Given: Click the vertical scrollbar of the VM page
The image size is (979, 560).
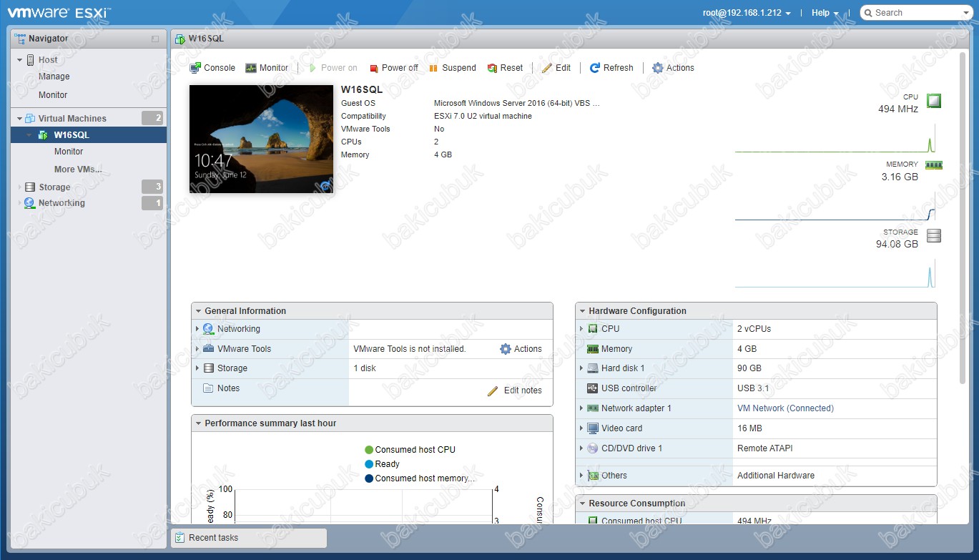Looking at the screenshot, I should tap(963, 217).
